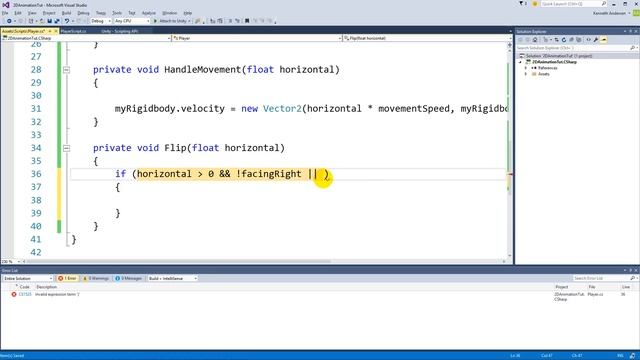Click Refresh icon in Solution Explorer
This screenshot has width=640, height=360.
click(x=564, y=40)
